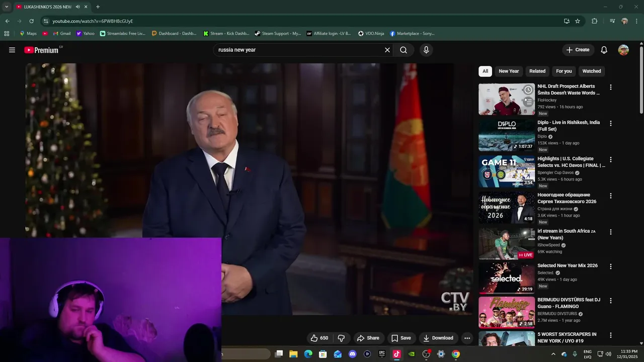Image resolution: width=644 pixels, height=362 pixels.
Task: Open Diplo Live in Rishikesh thumbnail
Action: (x=507, y=135)
